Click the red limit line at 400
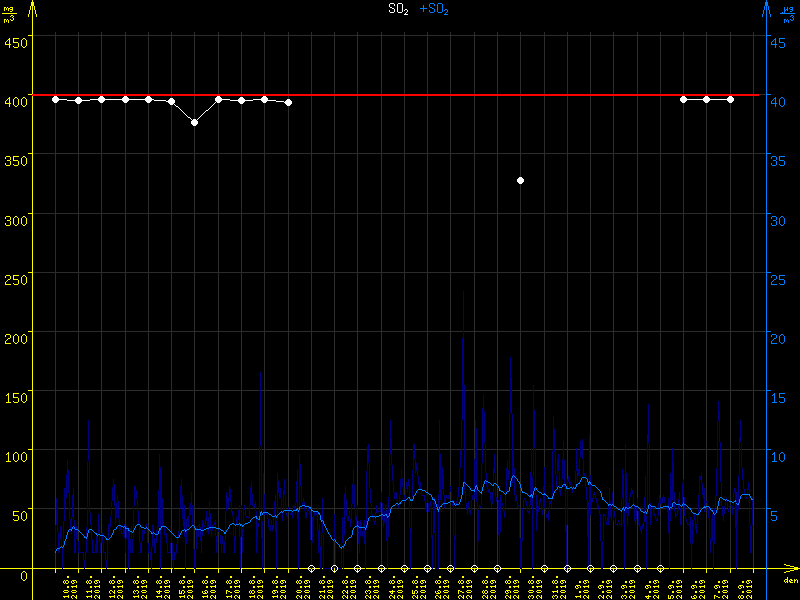 coord(400,95)
